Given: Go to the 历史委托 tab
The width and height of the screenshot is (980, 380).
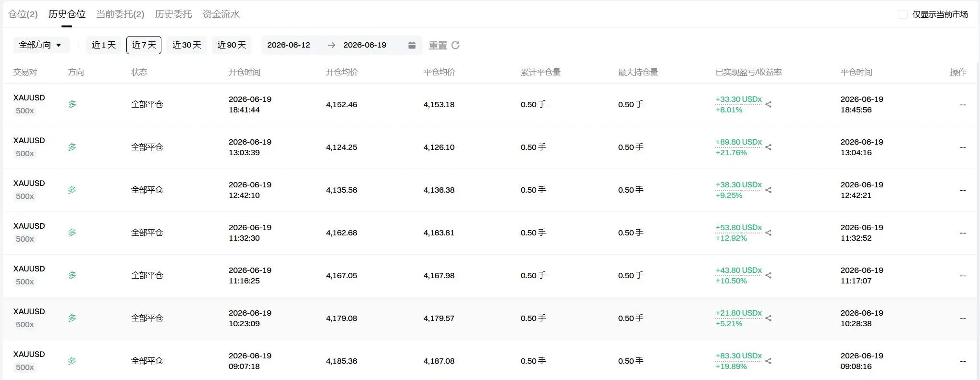Looking at the screenshot, I should click(x=173, y=14).
